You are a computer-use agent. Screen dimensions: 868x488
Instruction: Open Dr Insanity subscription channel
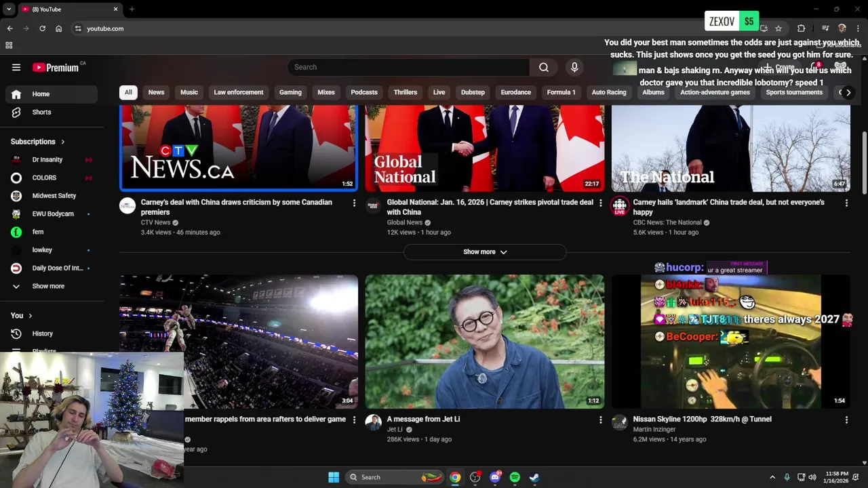52,160
